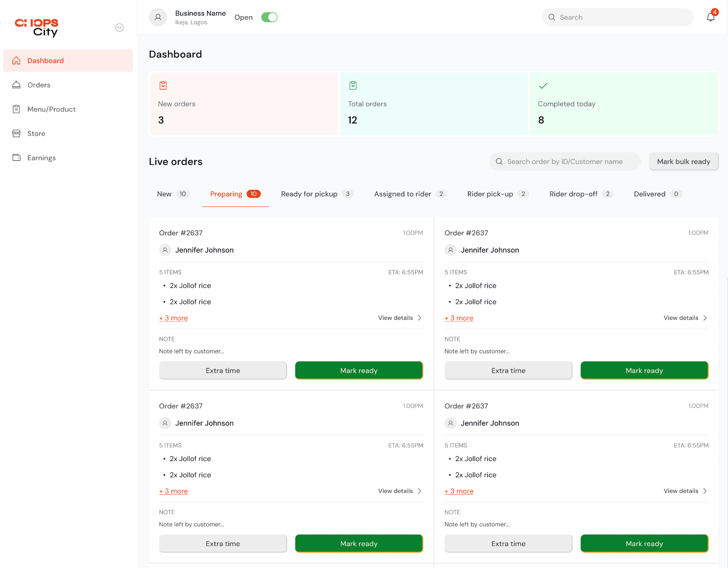Viewport: 728px width, 568px height.
Task: Click the New orders summary card
Action: [x=244, y=104]
